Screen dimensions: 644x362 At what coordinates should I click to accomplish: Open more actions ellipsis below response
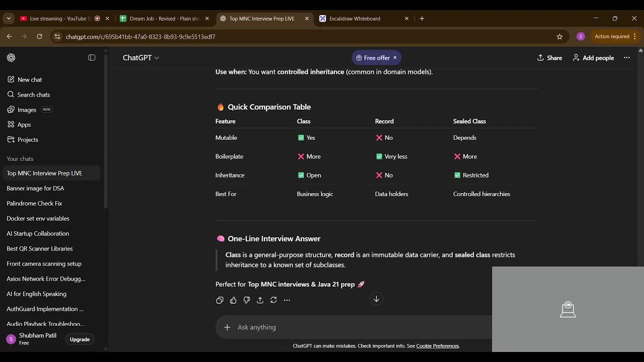[287, 300]
